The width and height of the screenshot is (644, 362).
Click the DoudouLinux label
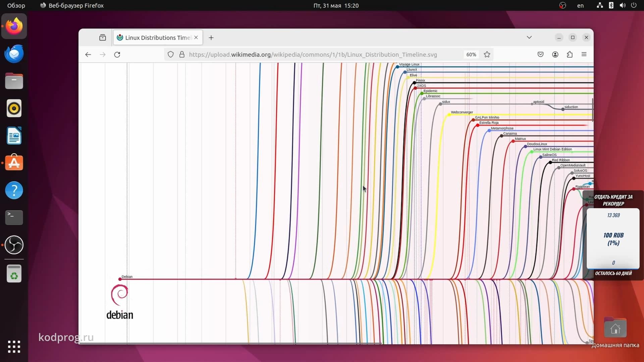click(x=537, y=144)
